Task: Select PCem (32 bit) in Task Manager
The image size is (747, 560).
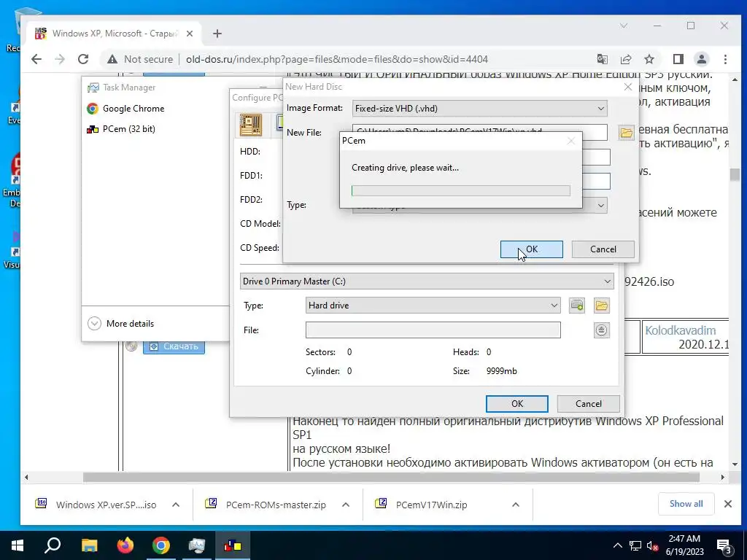Action: pyautogui.click(x=121, y=129)
